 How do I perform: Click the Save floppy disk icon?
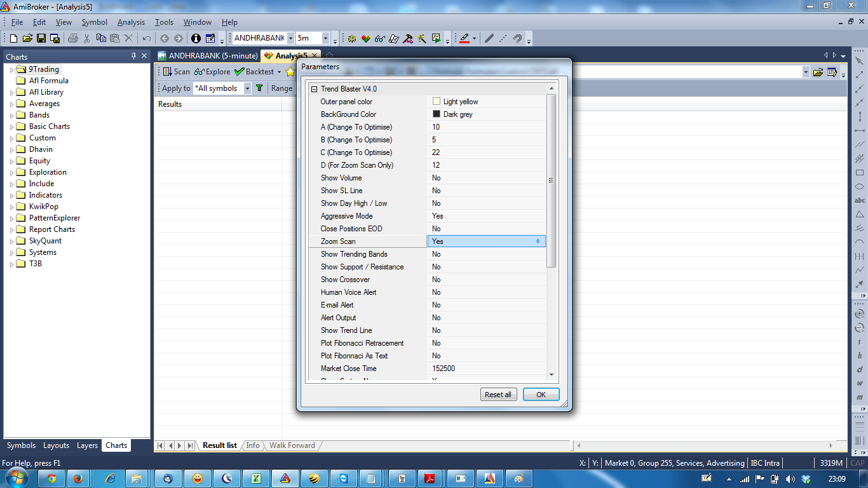coord(41,38)
